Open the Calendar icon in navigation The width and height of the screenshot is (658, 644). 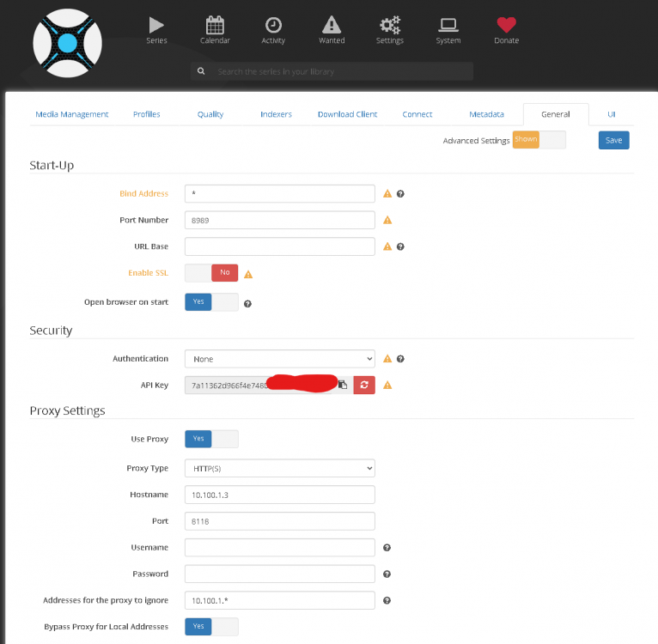(x=215, y=25)
